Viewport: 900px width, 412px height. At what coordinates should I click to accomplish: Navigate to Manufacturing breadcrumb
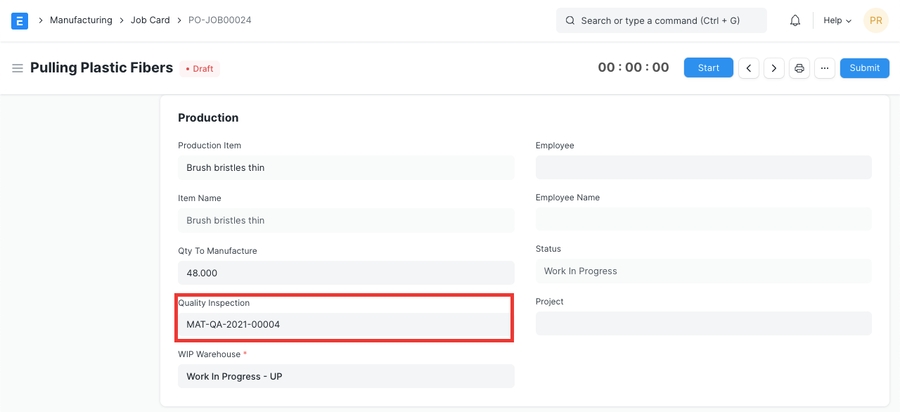click(81, 20)
